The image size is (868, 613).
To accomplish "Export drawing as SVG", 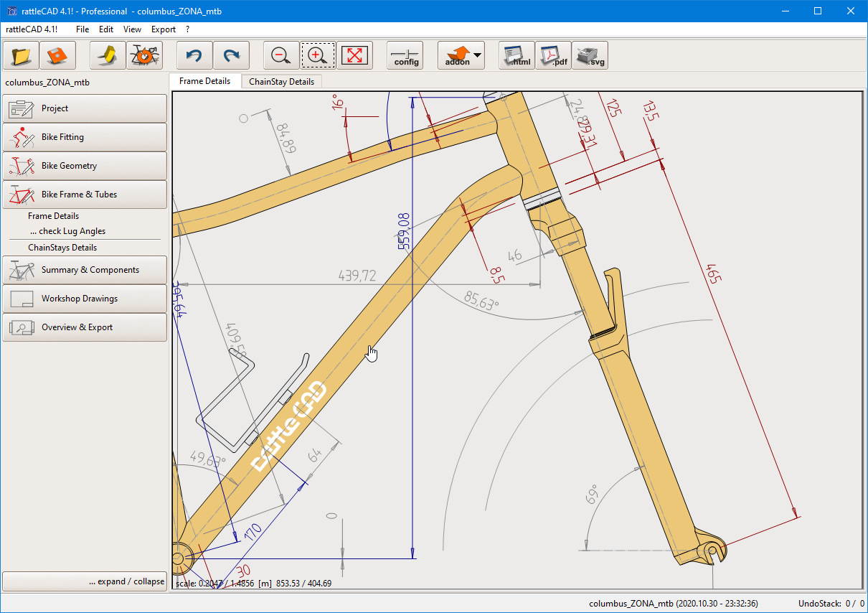I will click(x=590, y=55).
